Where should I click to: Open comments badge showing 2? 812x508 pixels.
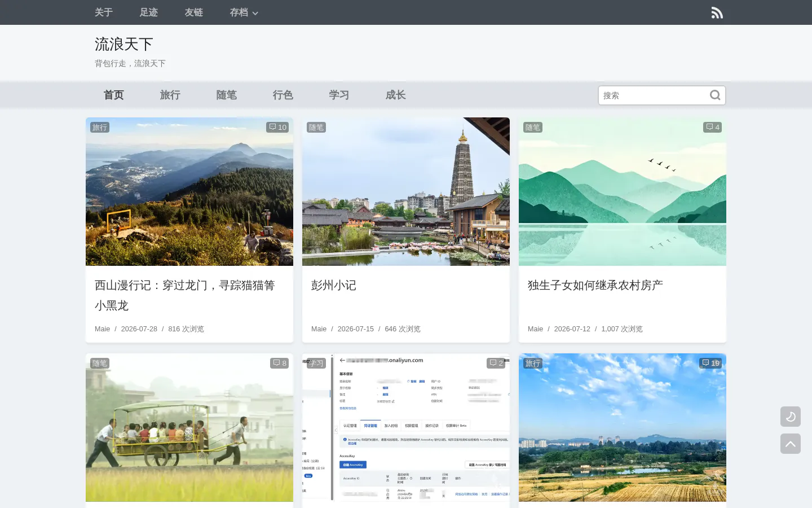[496, 363]
